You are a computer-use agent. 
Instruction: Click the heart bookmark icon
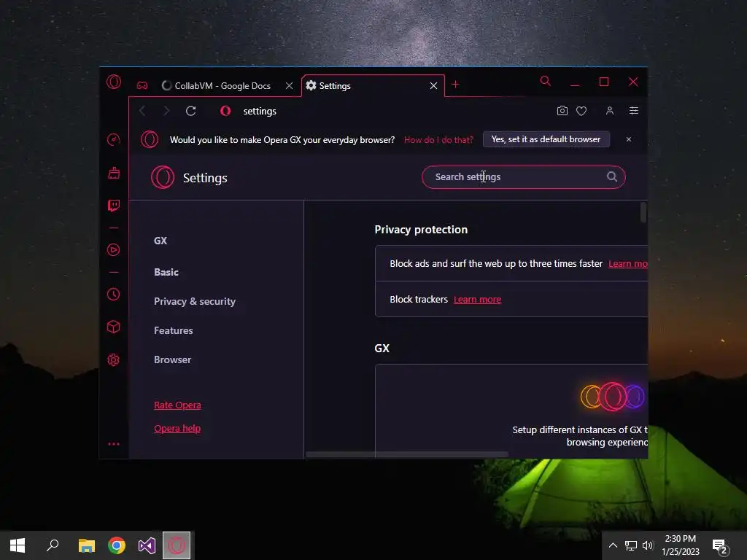pyautogui.click(x=581, y=111)
